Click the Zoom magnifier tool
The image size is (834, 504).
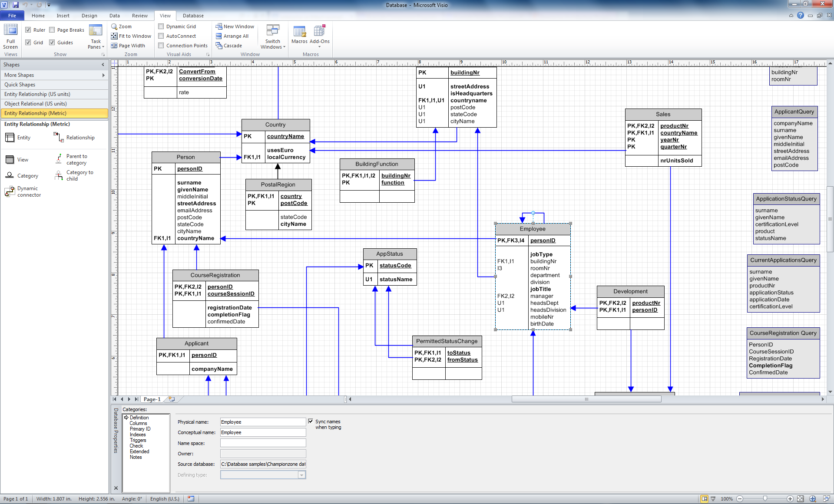coord(122,26)
